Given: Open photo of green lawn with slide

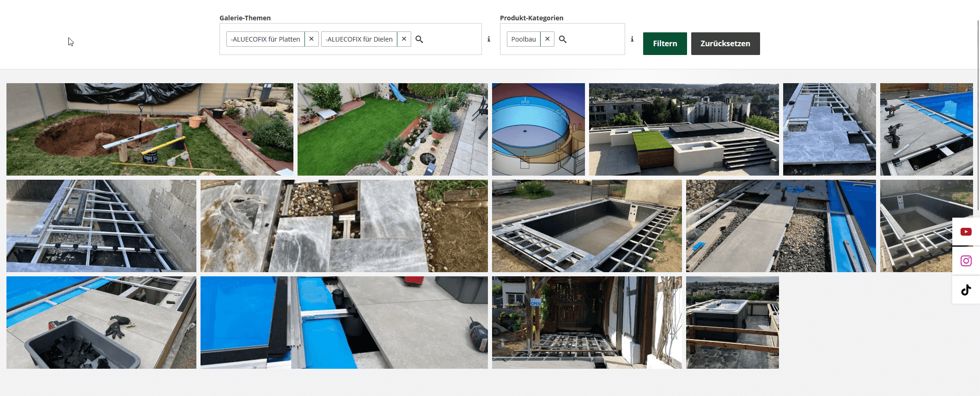Looking at the screenshot, I should (393, 129).
